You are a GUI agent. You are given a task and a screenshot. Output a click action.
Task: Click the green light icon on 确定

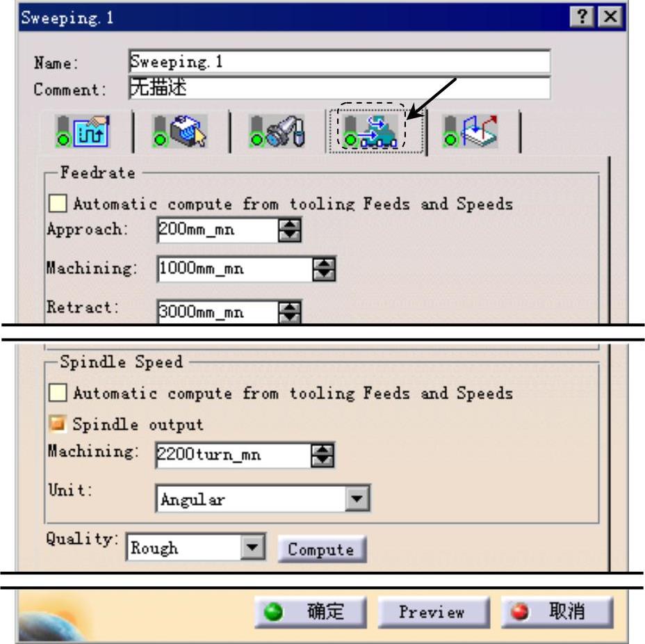click(x=273, y=612)
